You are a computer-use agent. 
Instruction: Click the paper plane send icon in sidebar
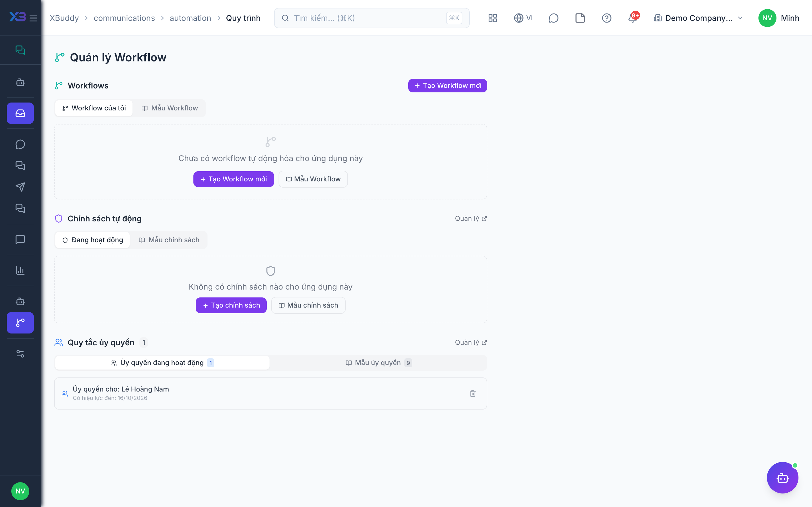pyautogui.click(x=20, y=187)
